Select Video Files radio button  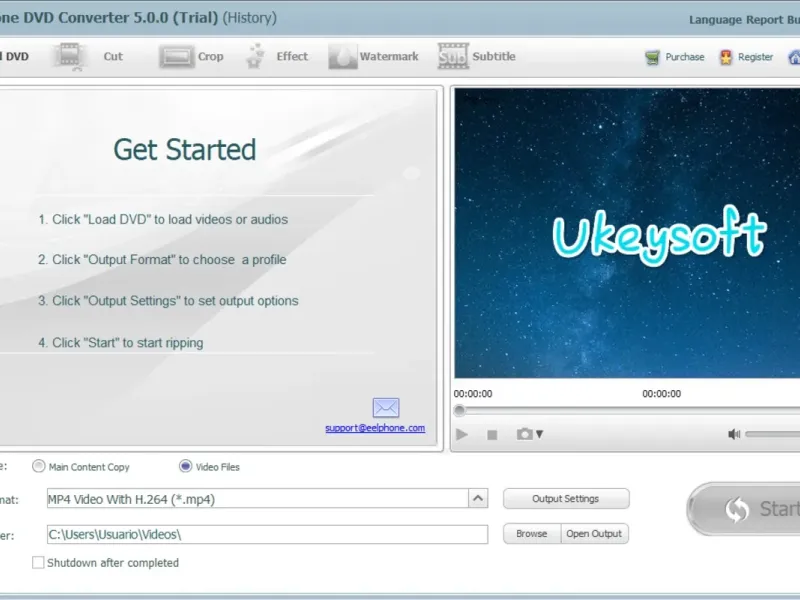click(x=185, y=466)
